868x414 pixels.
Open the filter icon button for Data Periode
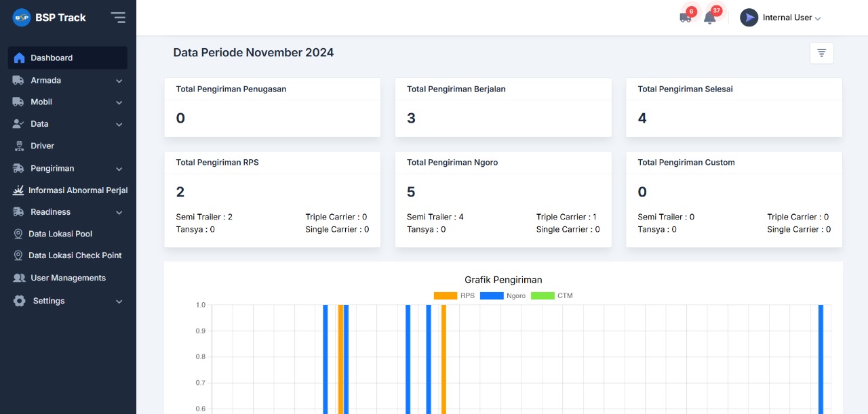(821, 53)
